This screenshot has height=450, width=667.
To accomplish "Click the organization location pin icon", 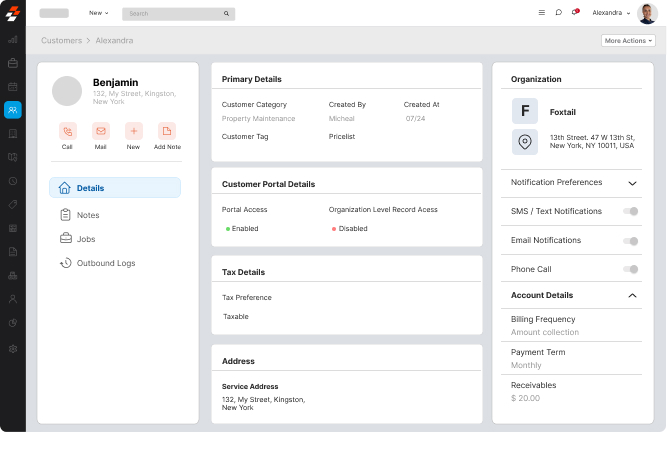I will pos(524,142).
